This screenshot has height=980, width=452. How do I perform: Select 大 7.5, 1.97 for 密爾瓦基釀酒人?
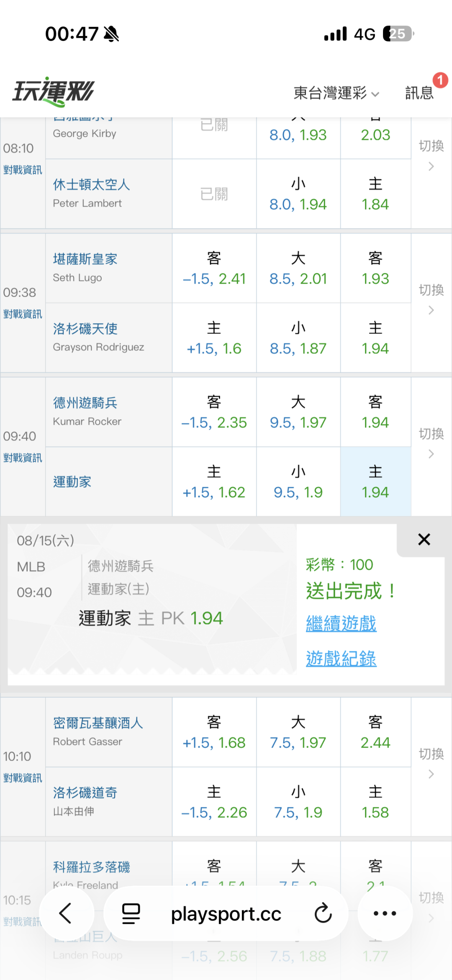pyautogui.click(x=298, y=732)
